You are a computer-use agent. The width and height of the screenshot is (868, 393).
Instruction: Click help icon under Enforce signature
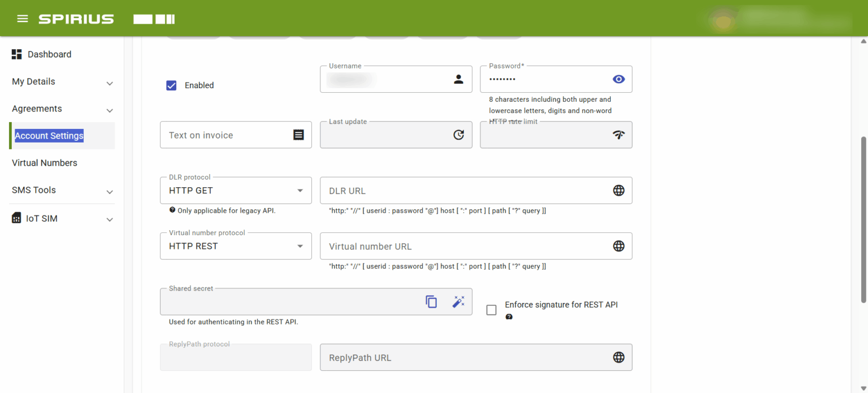point(509,317)
